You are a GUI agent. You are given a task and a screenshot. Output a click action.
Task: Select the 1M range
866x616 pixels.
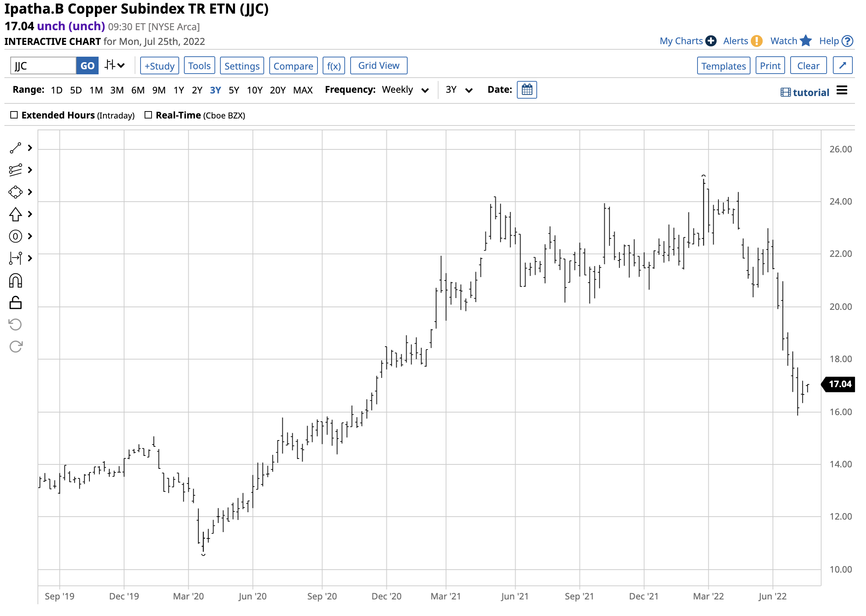tap(96, 90)
